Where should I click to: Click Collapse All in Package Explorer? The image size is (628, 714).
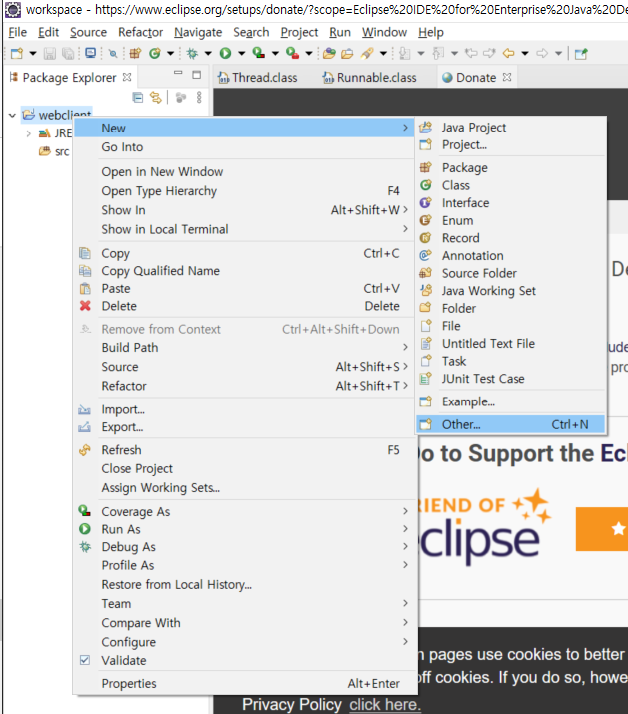(x=138, y=97)
